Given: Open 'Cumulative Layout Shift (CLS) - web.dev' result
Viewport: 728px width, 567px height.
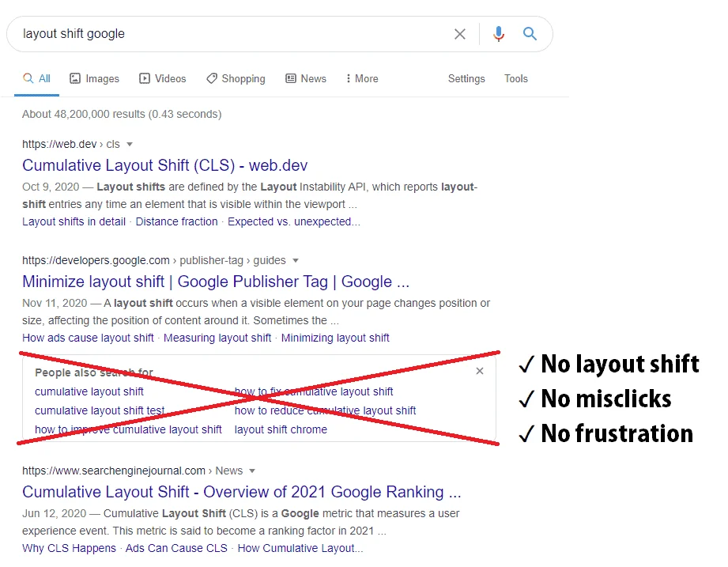Looking at the screenshot, I should [165, 165].
